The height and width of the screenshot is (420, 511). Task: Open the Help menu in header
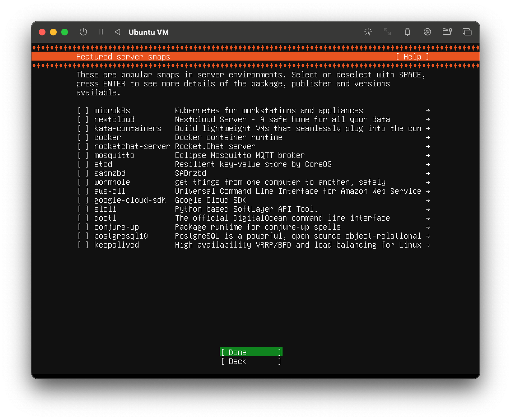click(x=412, y=57)
